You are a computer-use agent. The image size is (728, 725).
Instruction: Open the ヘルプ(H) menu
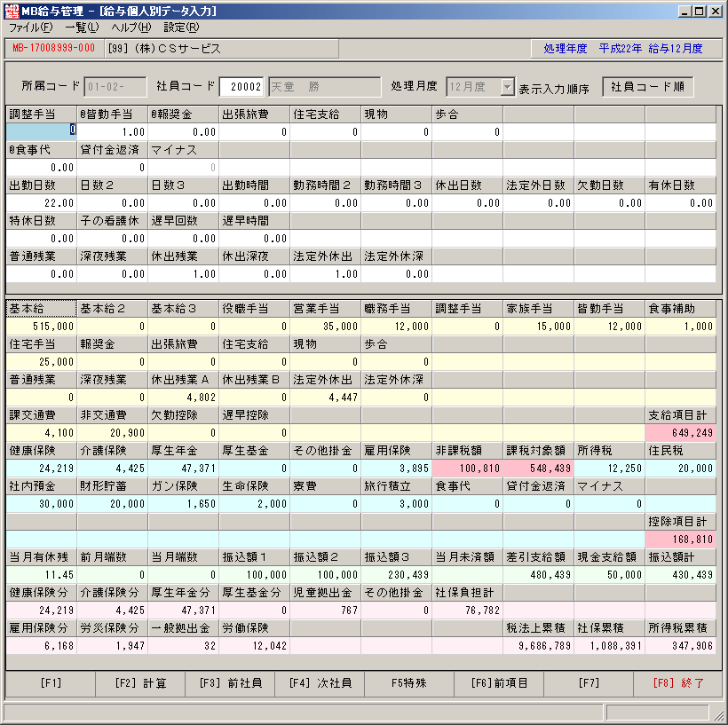131,28
